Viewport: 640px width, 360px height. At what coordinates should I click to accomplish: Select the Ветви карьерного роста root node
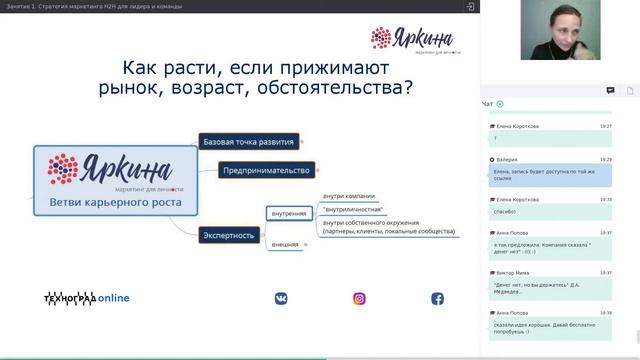(x=116, y=180)
